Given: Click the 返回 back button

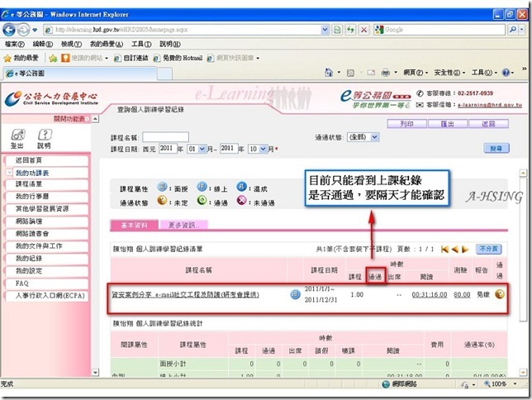Looking at the screenshot, I should pos(488,124).
